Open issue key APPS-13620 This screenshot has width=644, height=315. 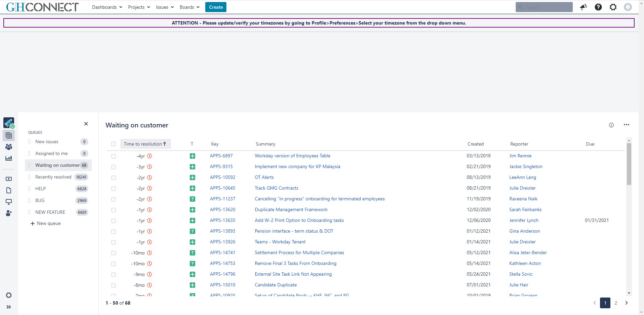point(223,209)
